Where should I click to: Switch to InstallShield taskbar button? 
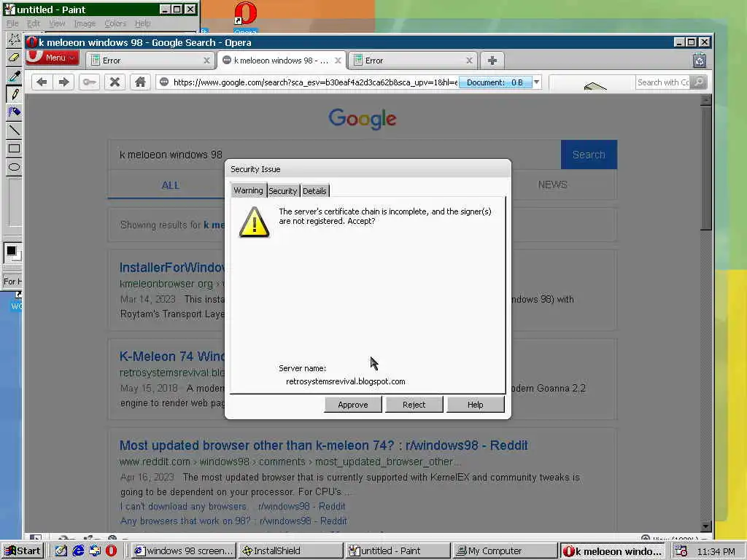tap(290, 551)
